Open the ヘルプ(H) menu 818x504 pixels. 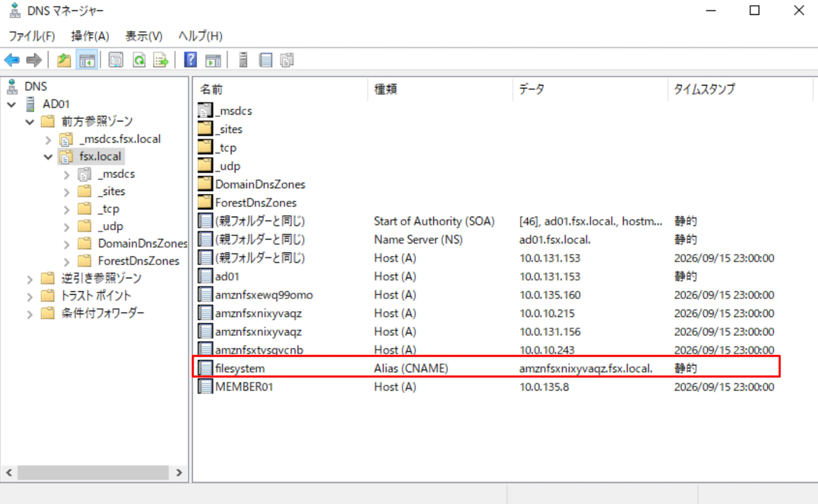click(x=200, y=36)
